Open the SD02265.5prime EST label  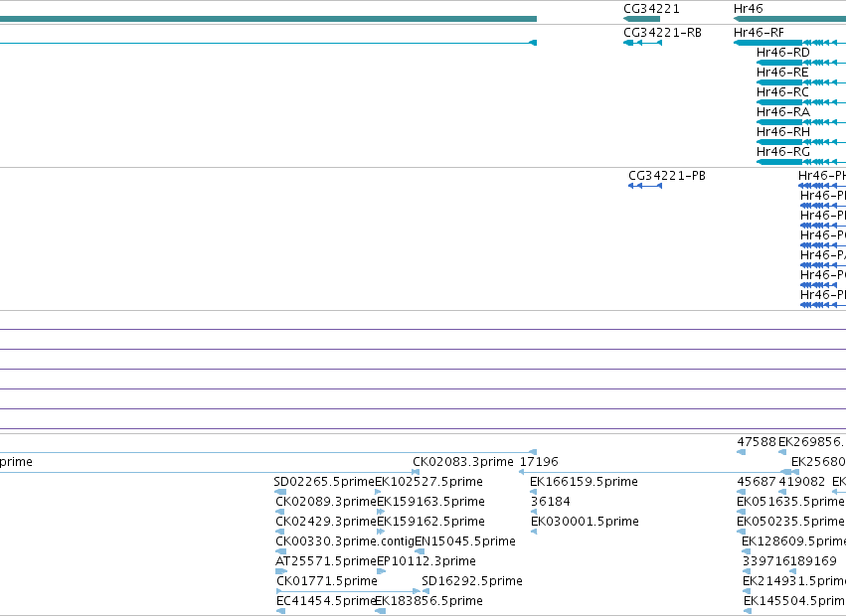click(x=324, y=482)
